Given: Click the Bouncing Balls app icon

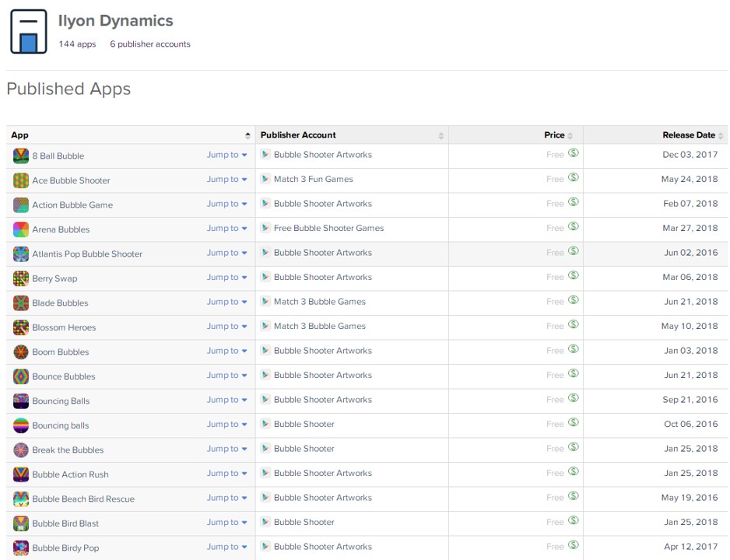Looking at the screenshot, I should pyautogui.click(x=21, y=401).
